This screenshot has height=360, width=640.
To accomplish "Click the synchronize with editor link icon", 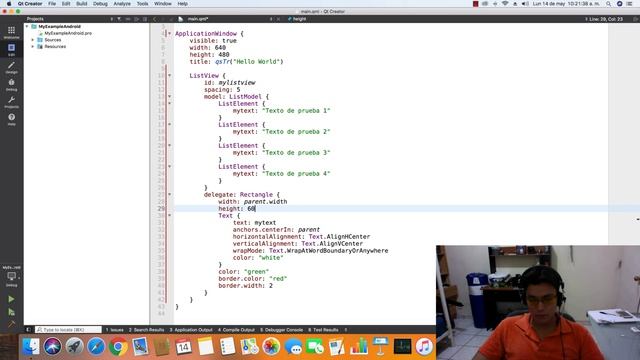I will coord(128,19).
